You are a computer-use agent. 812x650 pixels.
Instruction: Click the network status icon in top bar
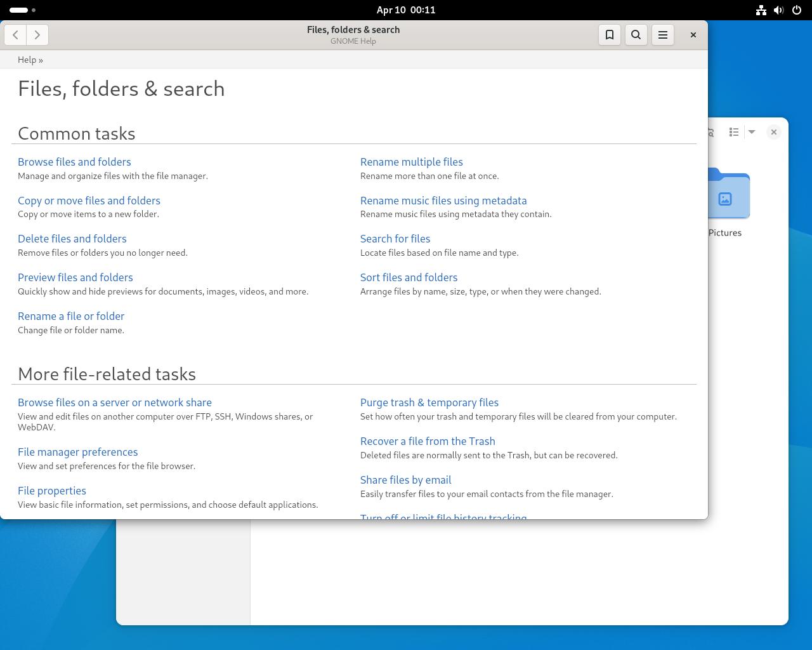761,10
